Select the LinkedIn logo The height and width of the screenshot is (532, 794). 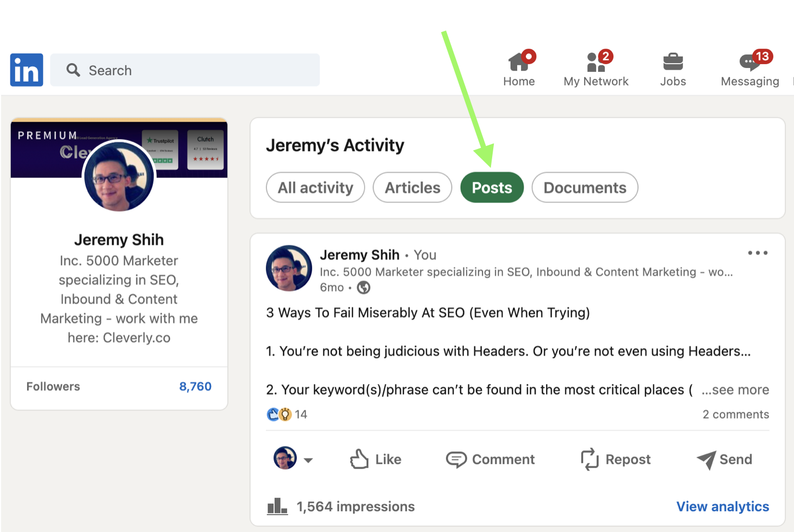[x=26, y=70]
